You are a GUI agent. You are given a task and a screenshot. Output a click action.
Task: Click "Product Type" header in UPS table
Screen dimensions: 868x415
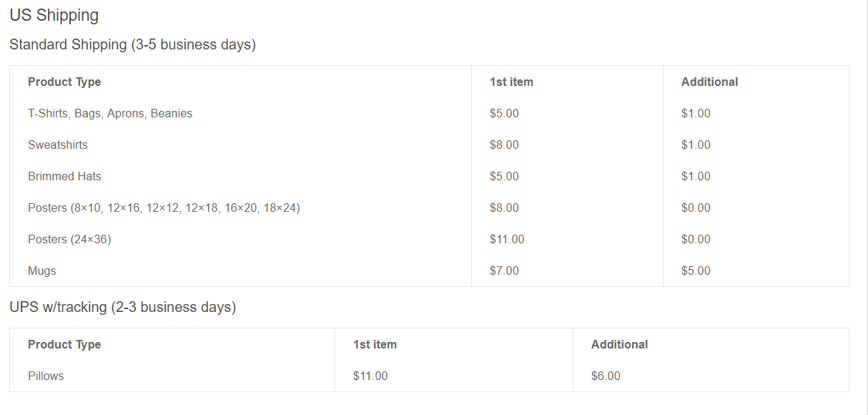coord(64,344)
